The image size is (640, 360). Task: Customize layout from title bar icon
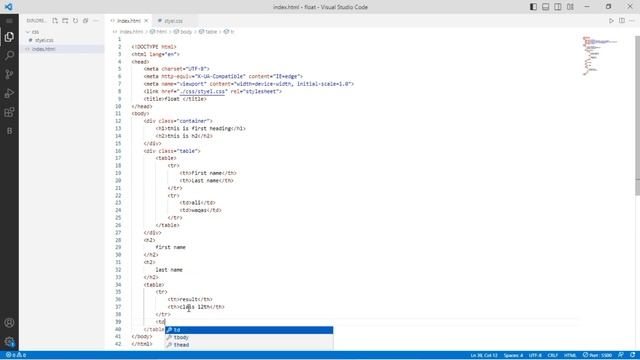click(570, 7)
